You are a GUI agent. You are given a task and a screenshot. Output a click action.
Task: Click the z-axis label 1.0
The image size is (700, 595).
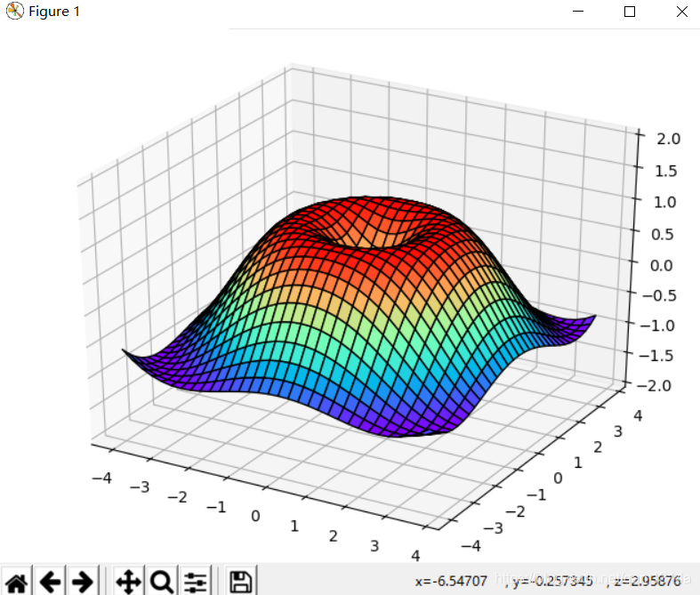click(664, 202)
